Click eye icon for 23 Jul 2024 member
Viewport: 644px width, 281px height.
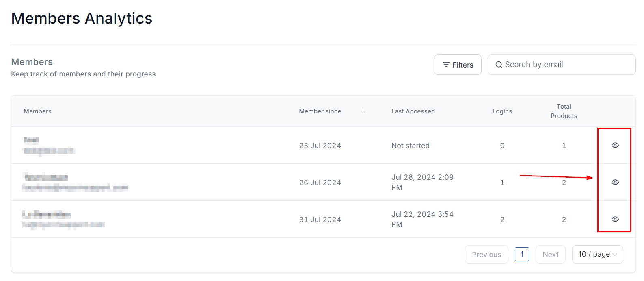pos(615,145)
